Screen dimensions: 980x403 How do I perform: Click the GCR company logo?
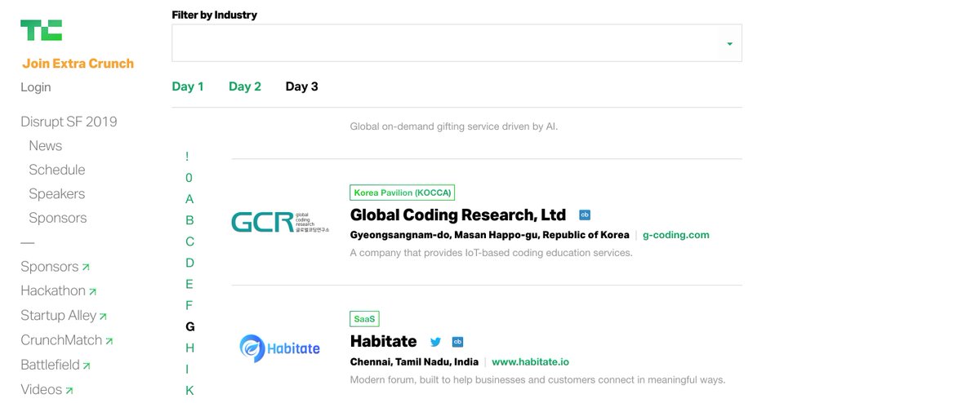281,222
